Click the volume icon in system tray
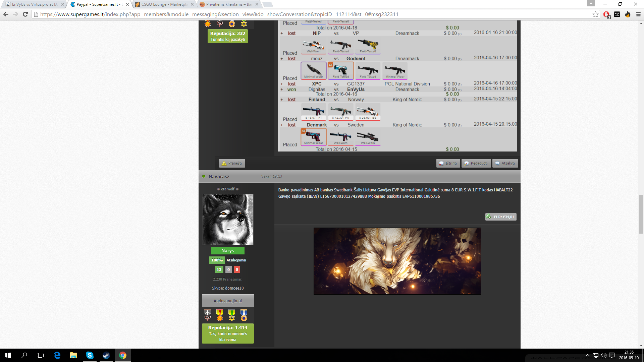The width and height of the screenshot is (644, 362). 603,355
